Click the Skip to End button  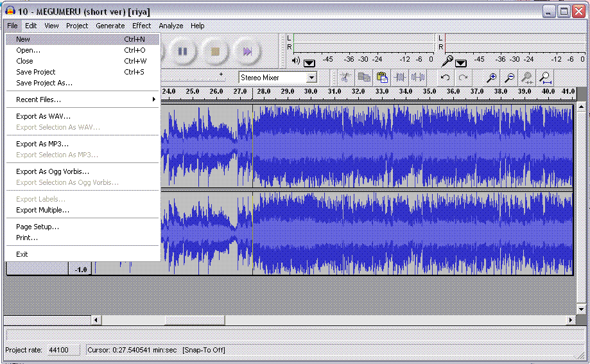(247, 51)
